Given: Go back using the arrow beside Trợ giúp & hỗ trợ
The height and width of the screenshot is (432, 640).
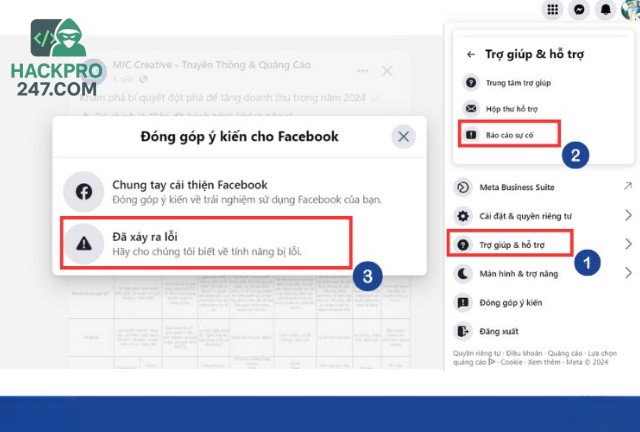Looking at the screenshot, I should 471,54.
